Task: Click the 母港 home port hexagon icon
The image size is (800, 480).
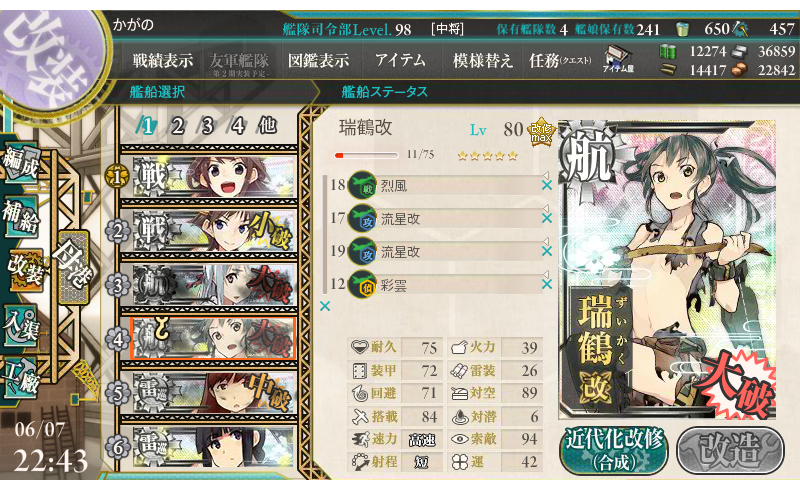Action: point(73,267)
